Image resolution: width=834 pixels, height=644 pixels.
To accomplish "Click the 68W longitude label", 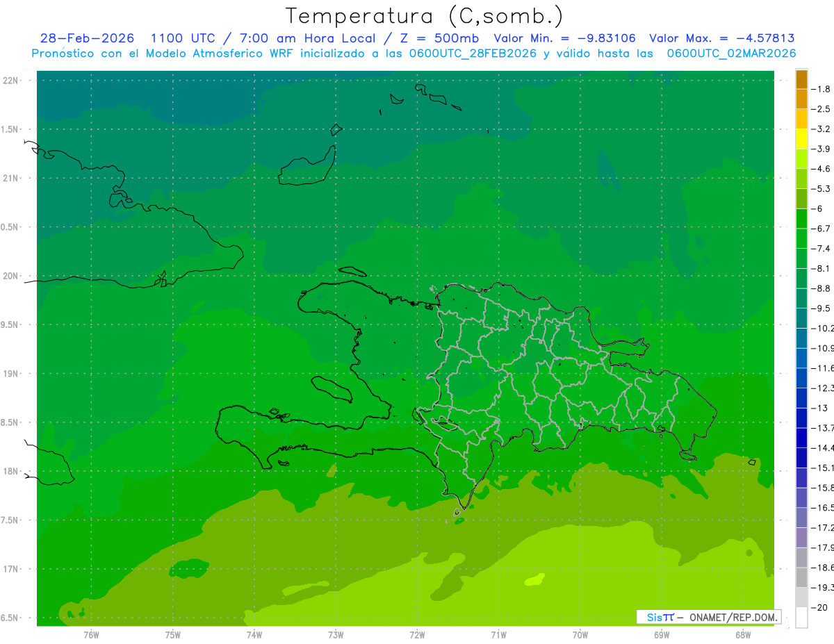I will 743,634.
